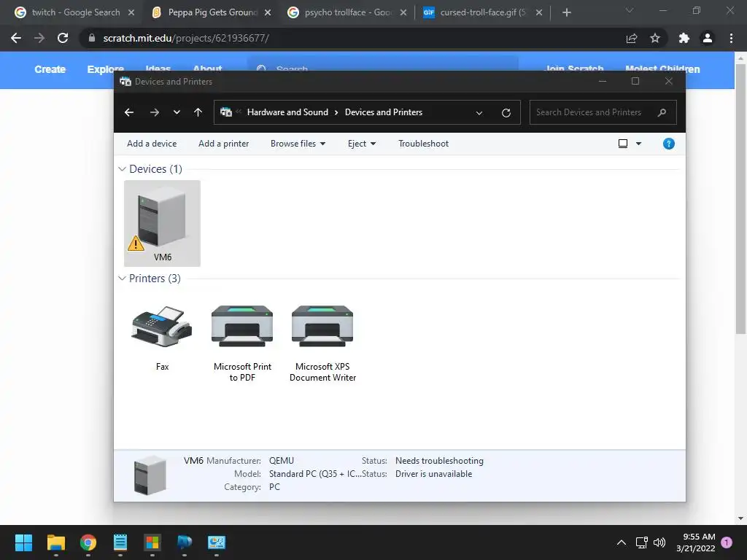The height and width of the screenshot is (560, 747).
Task: Bookmark this page with the star icon
Action: (655, 38)
